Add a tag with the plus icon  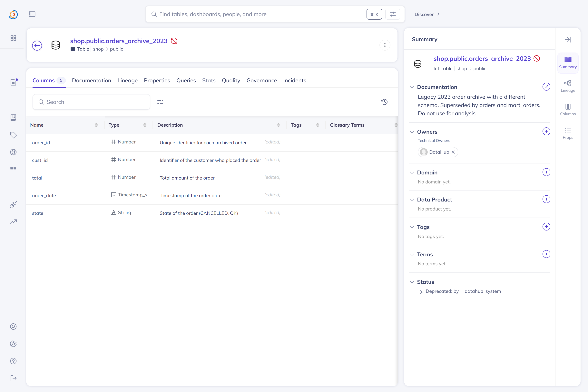click(546, 227)
